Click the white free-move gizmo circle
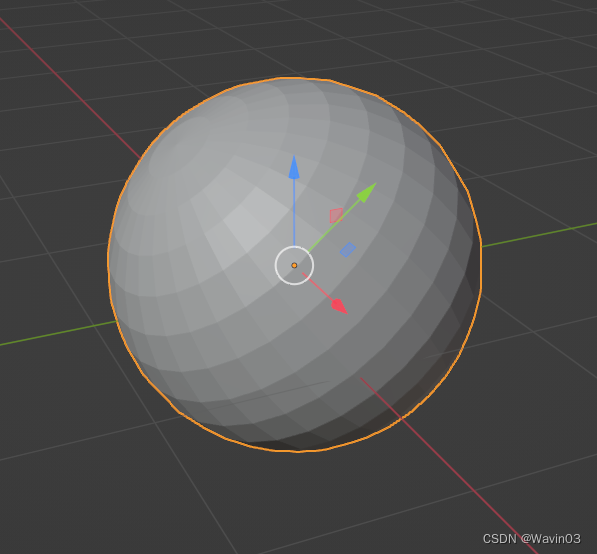Screen dimensions: 597x554 pyautogui.click(x=294, y=265)
